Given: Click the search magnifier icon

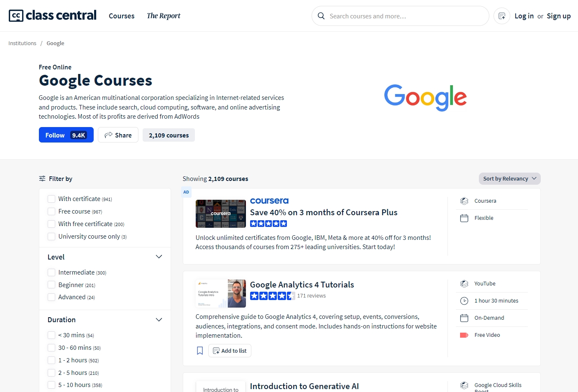Looking at the screenshot, I should coord(321,16).
